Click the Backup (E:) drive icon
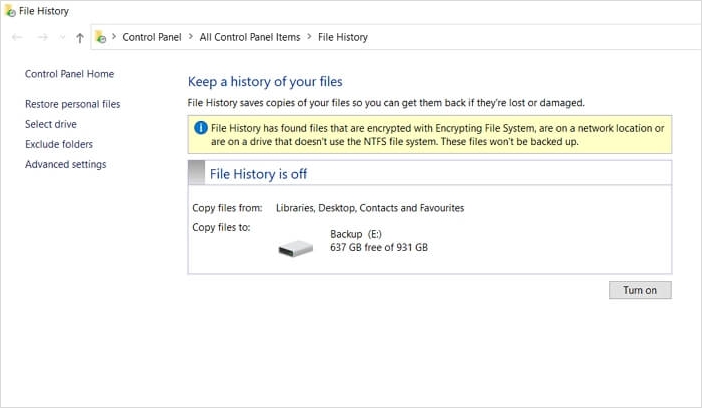This screenshot has height=408, width=702. tap(295, 247)
